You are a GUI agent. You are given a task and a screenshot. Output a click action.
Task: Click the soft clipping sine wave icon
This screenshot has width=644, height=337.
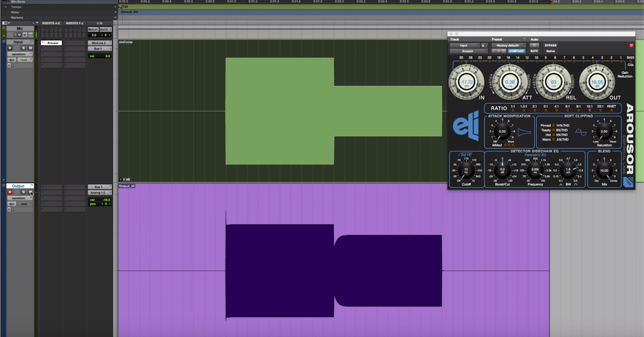pyautogui.click(x=581, y=131)
